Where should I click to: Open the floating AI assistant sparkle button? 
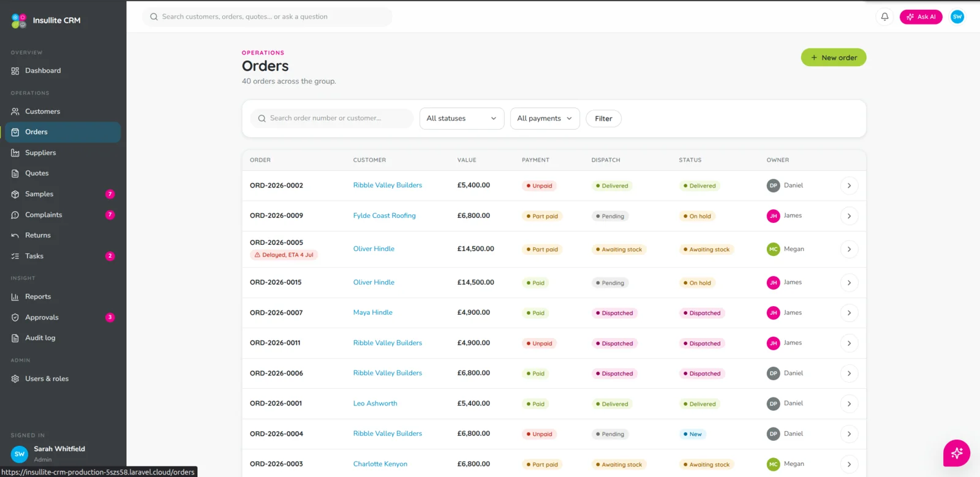pos(957,453)
